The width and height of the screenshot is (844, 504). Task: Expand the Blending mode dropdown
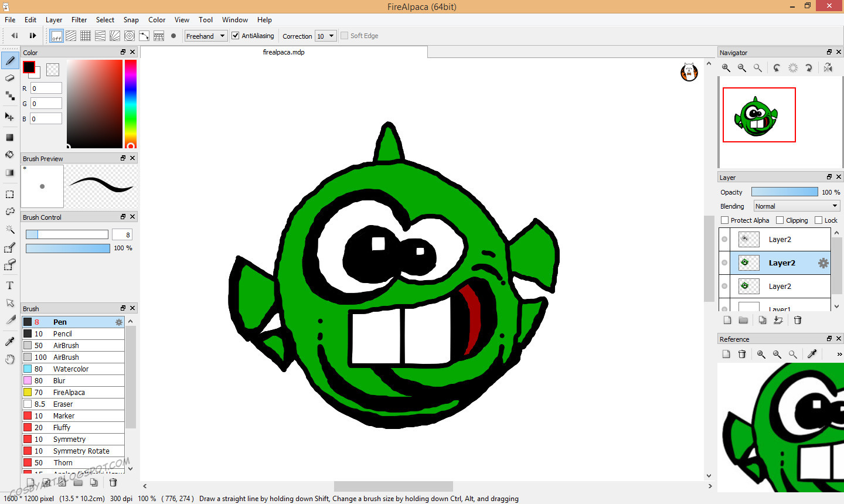(797, 206)
